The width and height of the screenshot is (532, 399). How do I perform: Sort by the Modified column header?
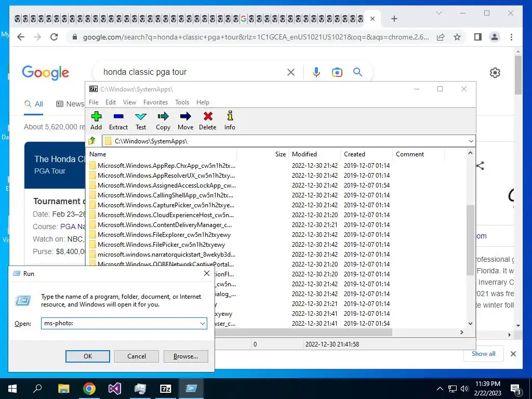[314, 154]
